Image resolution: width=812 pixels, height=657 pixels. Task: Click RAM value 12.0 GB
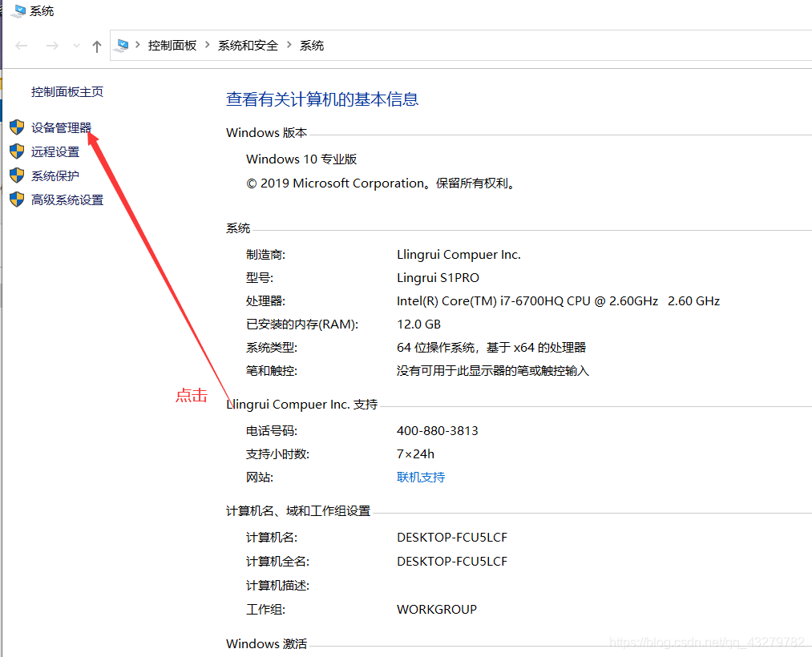point(419,324)
